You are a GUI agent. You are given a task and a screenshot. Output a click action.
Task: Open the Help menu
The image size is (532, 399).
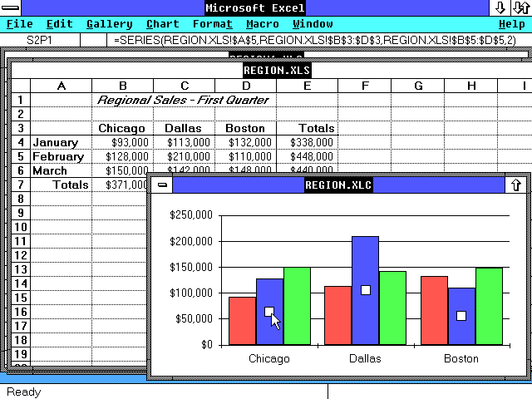coord(512,24)
